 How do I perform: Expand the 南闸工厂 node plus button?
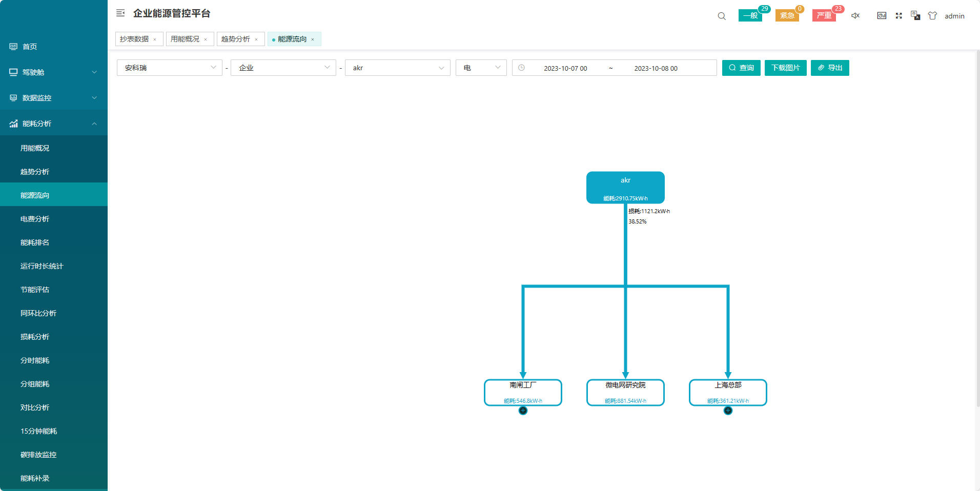pos(523,411)
